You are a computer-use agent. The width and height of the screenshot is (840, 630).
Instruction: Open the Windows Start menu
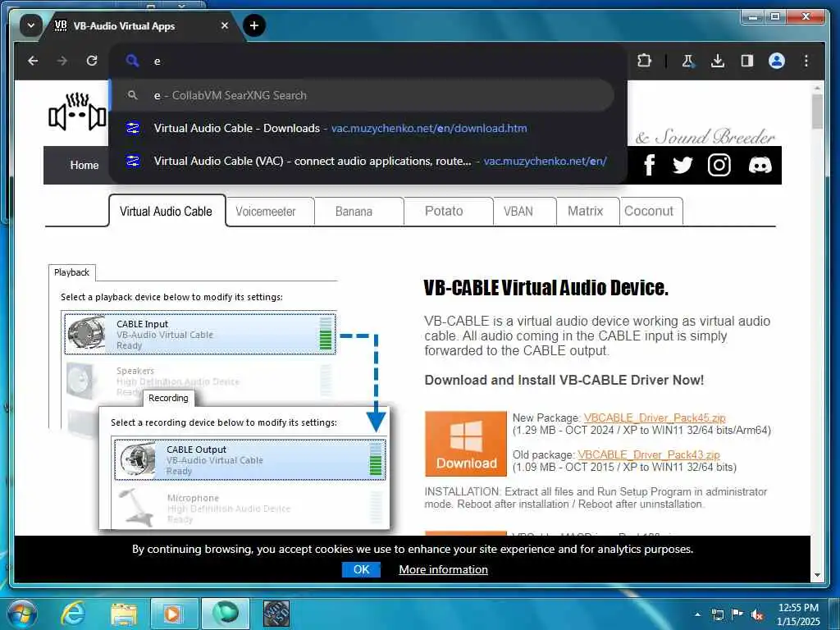pos(22,614)
